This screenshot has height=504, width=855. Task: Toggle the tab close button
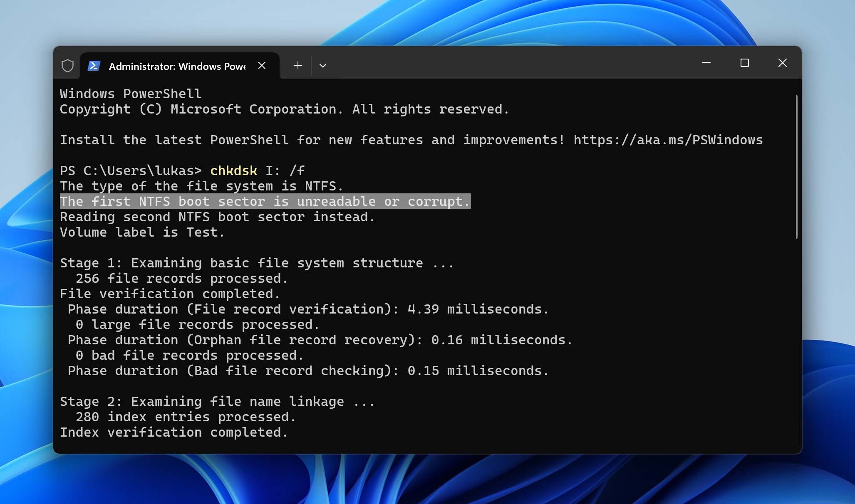261,65
